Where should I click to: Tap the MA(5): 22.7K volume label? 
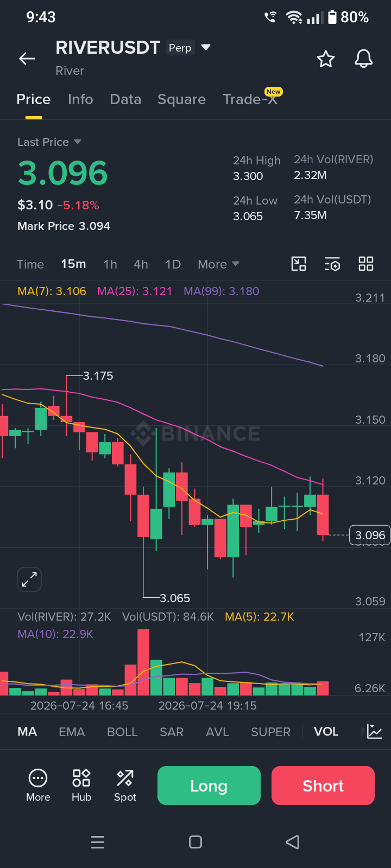click(x=260, y=617)
